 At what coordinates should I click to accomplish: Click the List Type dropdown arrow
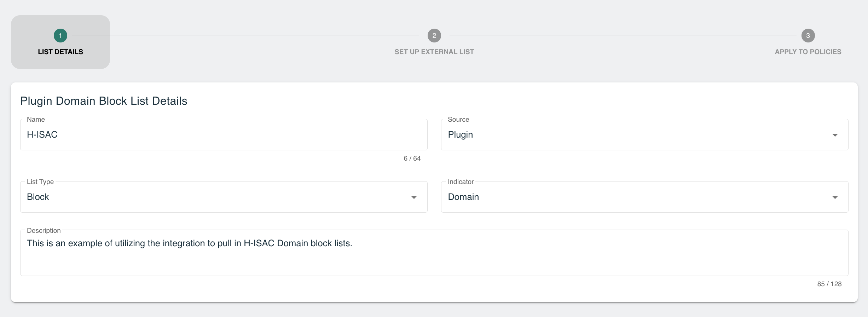point(414,197)
